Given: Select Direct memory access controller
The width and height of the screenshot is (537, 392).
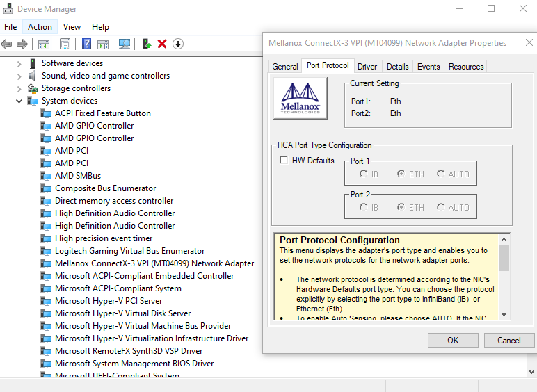Looking at the screenshot, I should coord(114,201).
